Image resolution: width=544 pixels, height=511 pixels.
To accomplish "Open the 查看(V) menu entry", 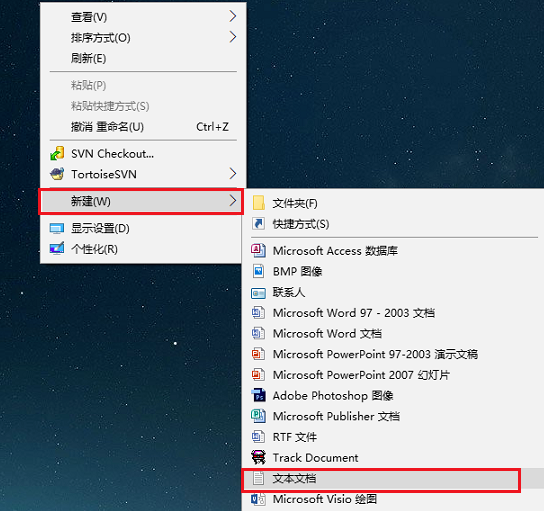I will pos(143,17).
